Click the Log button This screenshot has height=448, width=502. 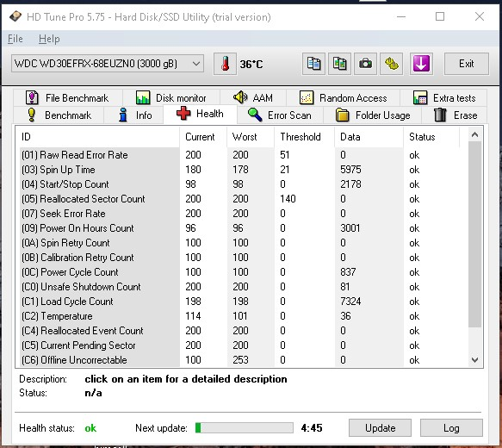[451, 428]
